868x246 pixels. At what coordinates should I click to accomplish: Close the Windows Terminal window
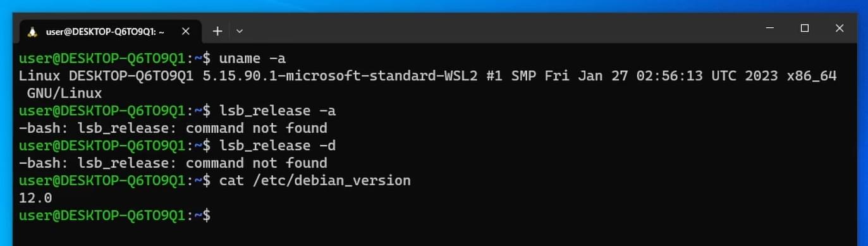pos(839,28)
